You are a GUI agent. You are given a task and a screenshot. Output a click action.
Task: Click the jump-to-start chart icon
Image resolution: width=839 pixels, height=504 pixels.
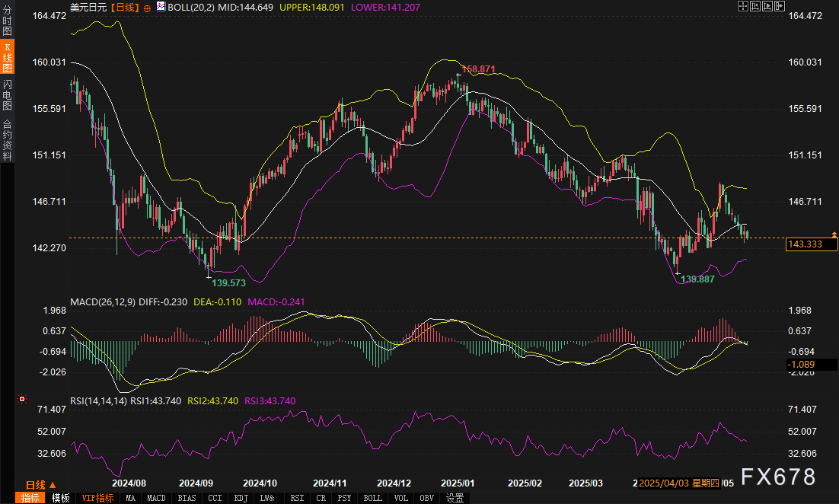coord(755,6)
